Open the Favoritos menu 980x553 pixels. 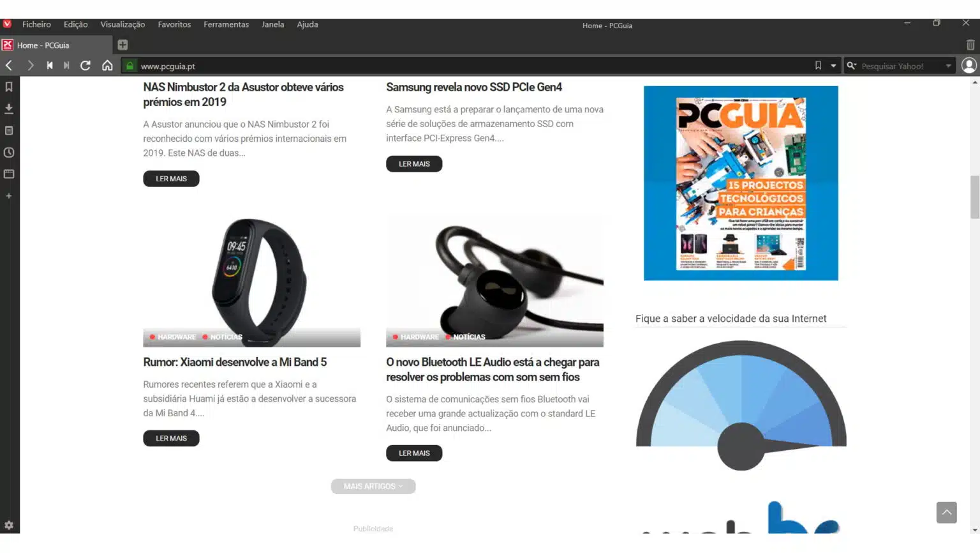tap(174, 24)
